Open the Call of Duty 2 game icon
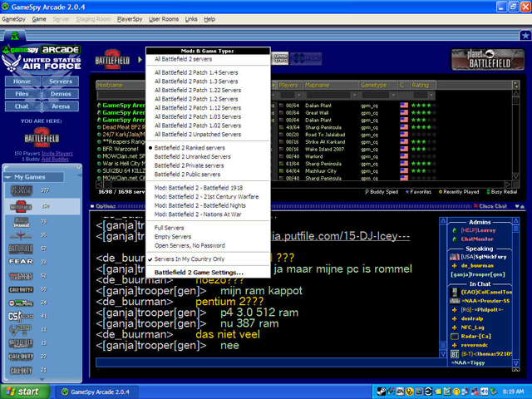This screenshot has width=532, height=399. [21, 289]
